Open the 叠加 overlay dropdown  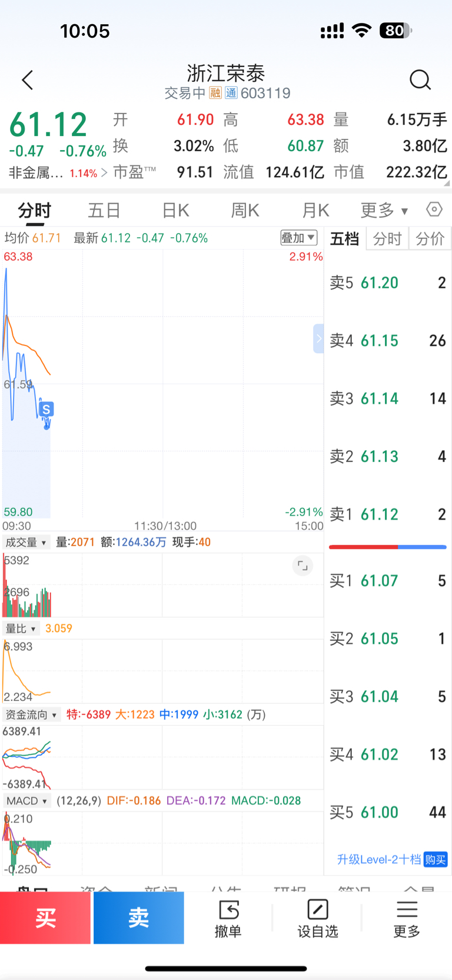(299, 238)
